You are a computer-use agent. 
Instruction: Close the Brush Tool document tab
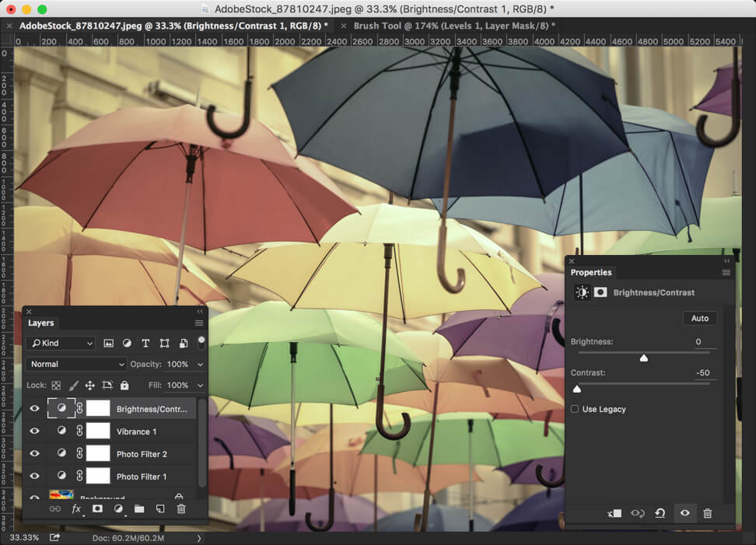coord(343,26)
